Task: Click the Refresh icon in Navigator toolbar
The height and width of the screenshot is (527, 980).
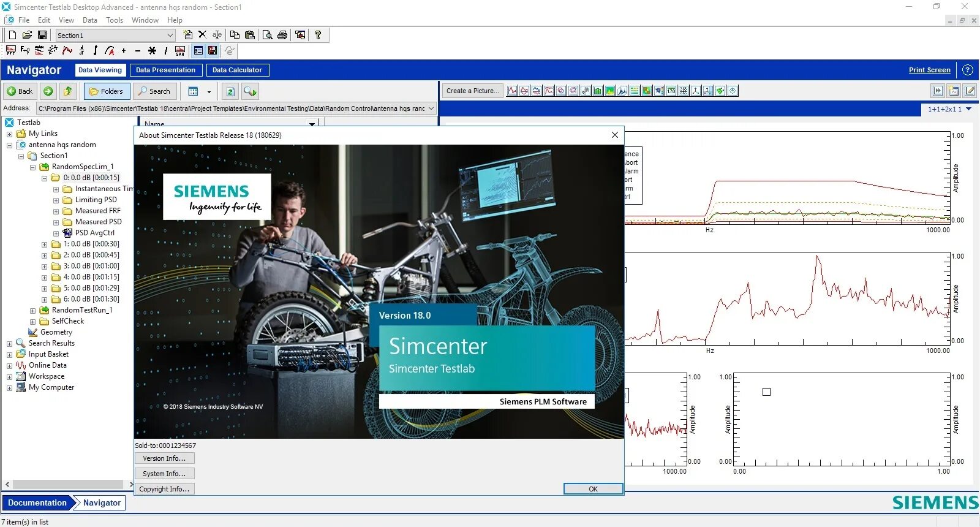Action: click(x=230, y=91)
